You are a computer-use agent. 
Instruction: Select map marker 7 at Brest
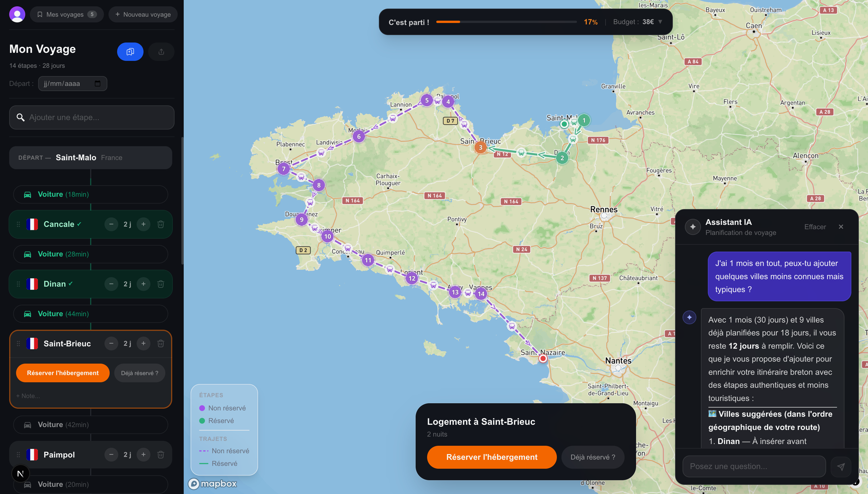[284, 169]
